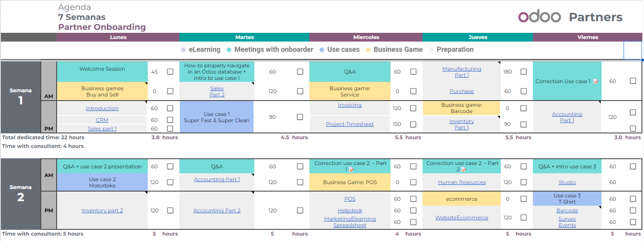
Task: Open the WebsiteEcommerce link
Action: click(x=462, y=218)
